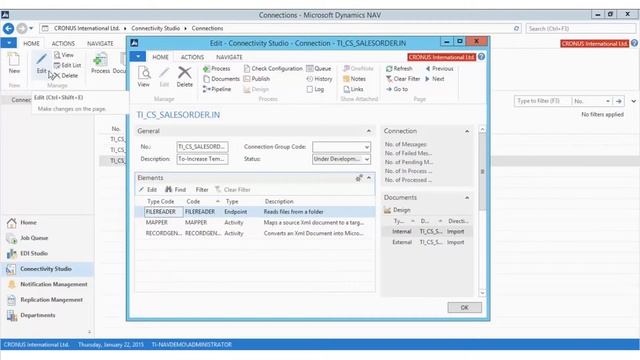Open History in the dialog ribbon

[x=319, y=79]
